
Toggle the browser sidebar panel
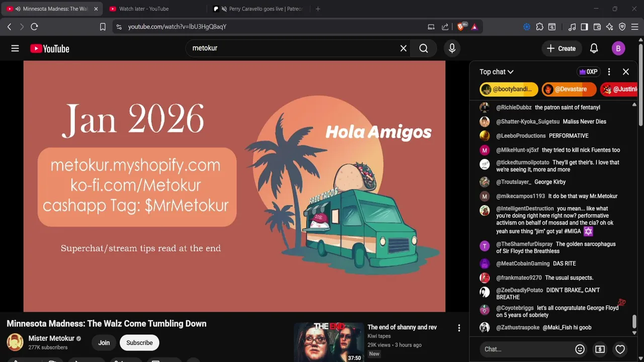pos(584,27)
